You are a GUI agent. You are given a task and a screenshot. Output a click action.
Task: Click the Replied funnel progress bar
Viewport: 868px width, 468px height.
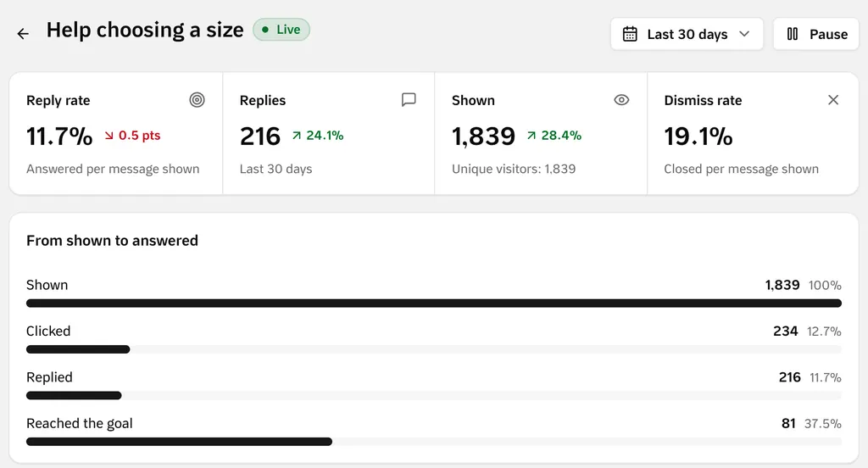(434, 395)
